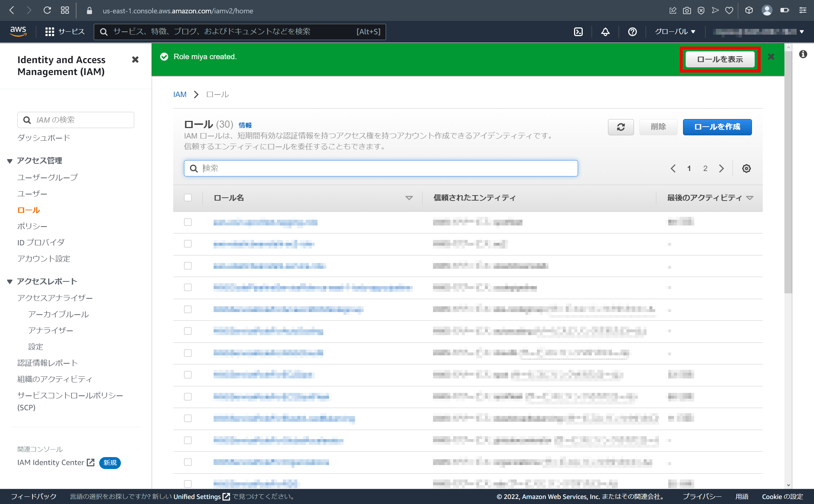Close the IAM navigation panel
The height and width of the screenshot is (504, 814).
[135, 60]
